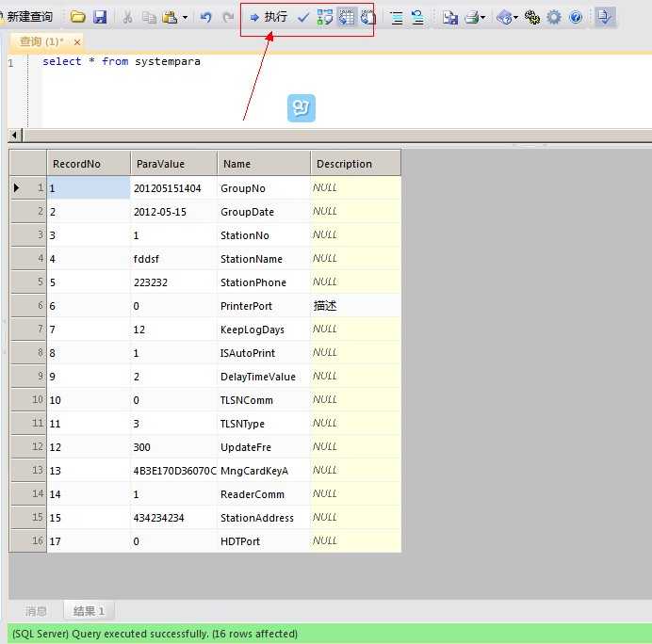Click the Name column header

tap(264, 164)
